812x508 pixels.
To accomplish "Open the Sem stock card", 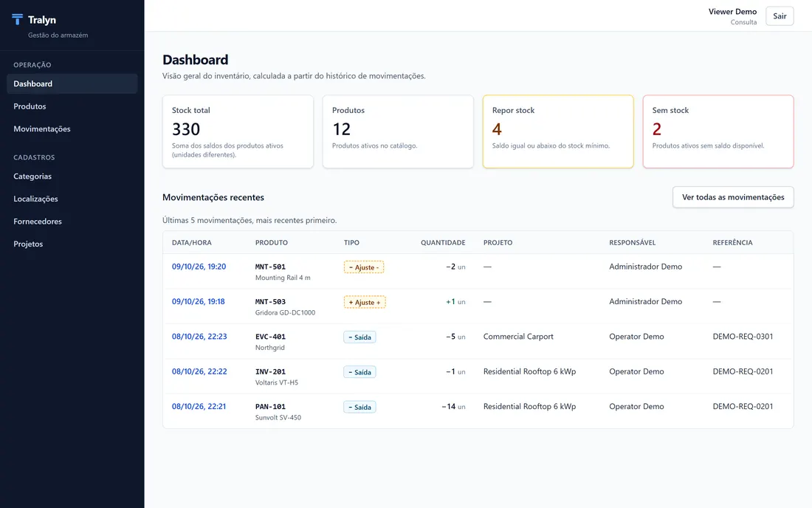I will (718, 131).
